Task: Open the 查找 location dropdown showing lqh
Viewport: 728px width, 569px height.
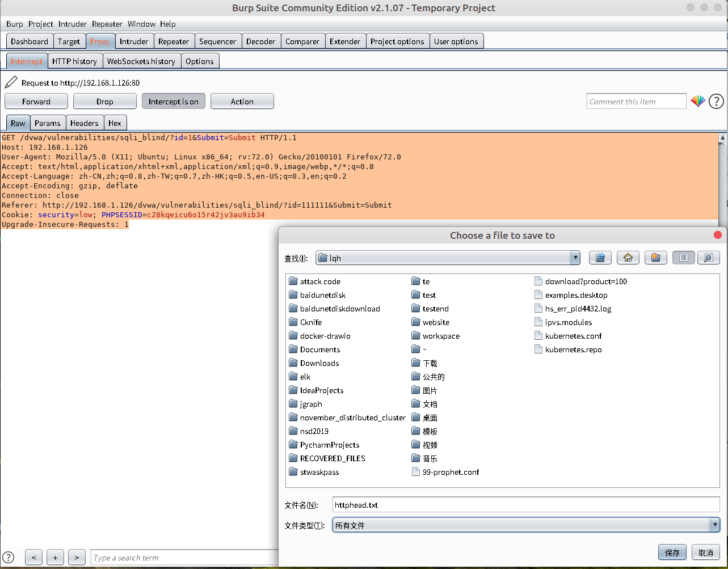Action: point(447,258)
